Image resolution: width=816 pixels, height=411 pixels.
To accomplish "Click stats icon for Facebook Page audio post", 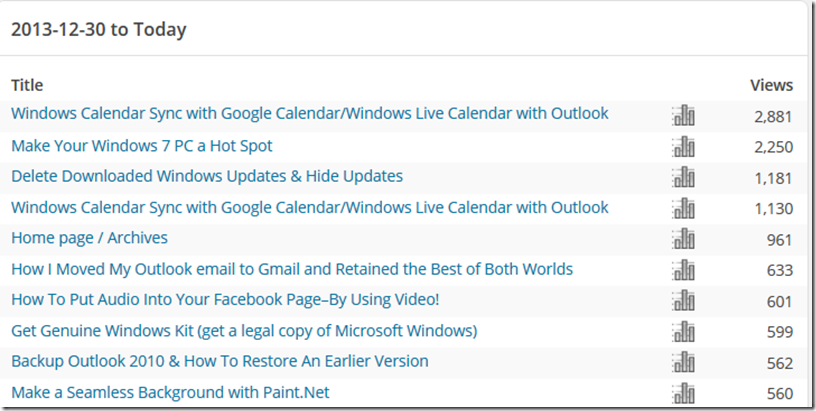I will pyautogui.click(x=684, y=301).
